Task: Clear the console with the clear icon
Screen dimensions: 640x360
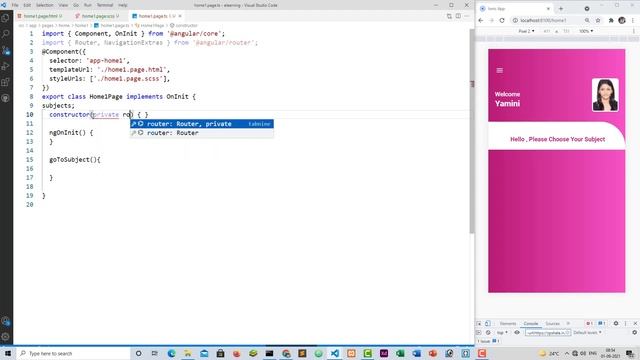Action: pos(488,333)
